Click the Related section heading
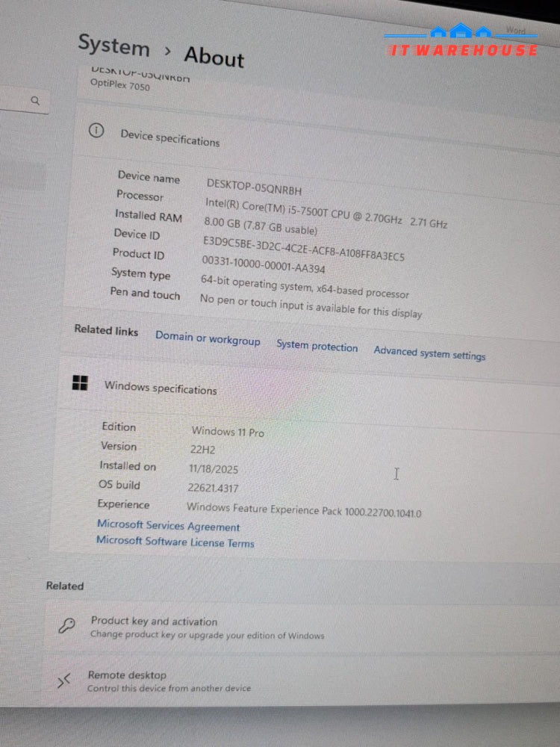The image size is (560, 747). (x=65, y=586)
